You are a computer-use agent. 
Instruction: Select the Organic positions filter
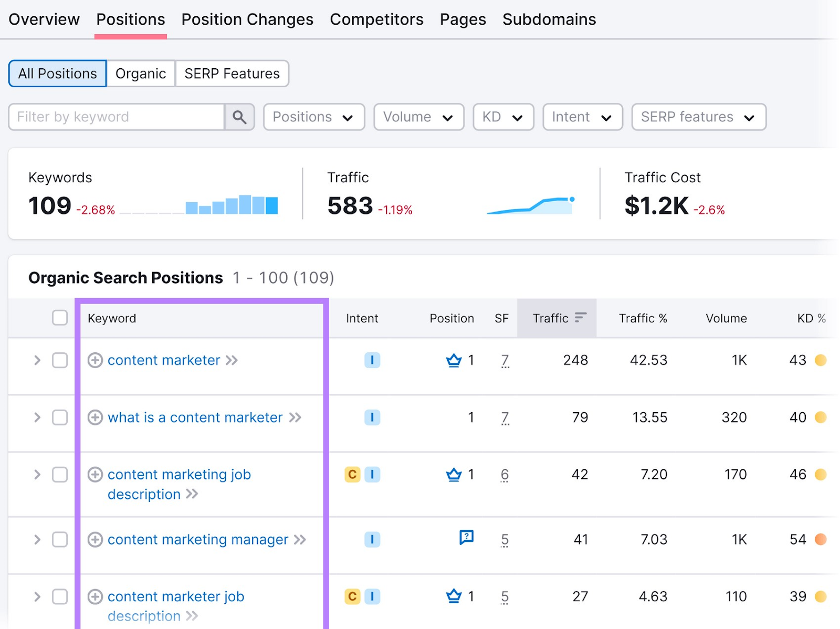(140, 74)
